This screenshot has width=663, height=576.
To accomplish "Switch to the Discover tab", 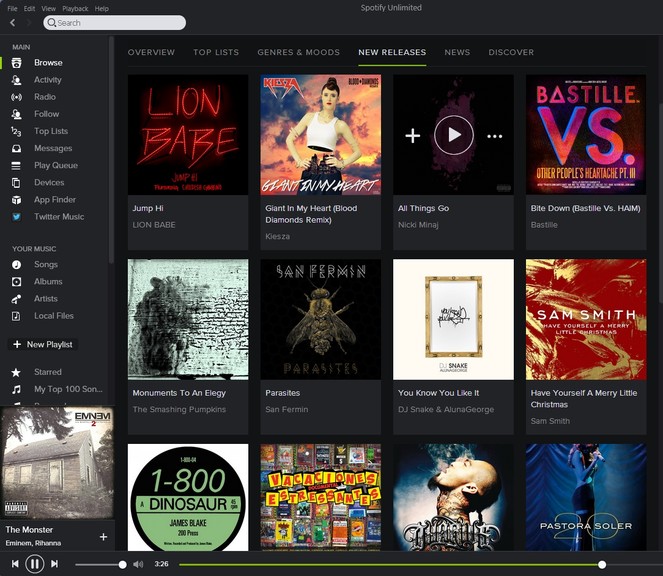I will tap(511, 52).
